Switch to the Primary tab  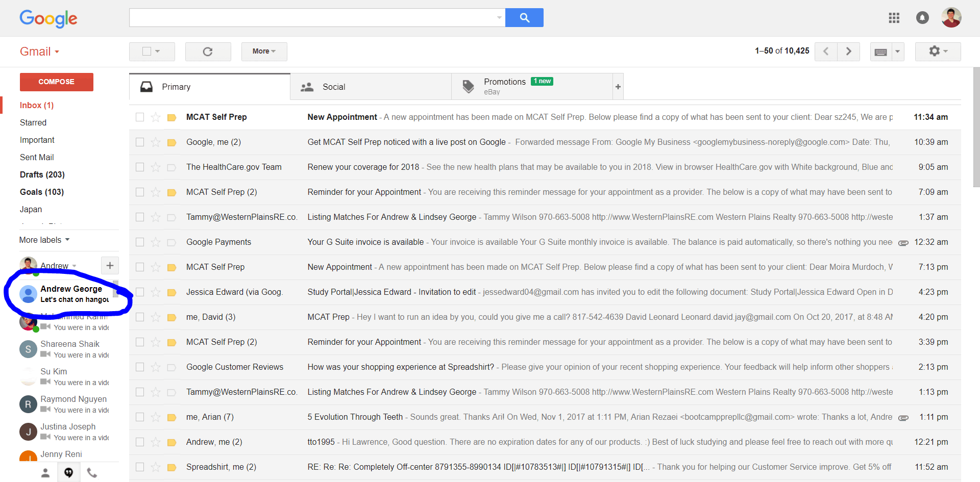pos(210,87)
